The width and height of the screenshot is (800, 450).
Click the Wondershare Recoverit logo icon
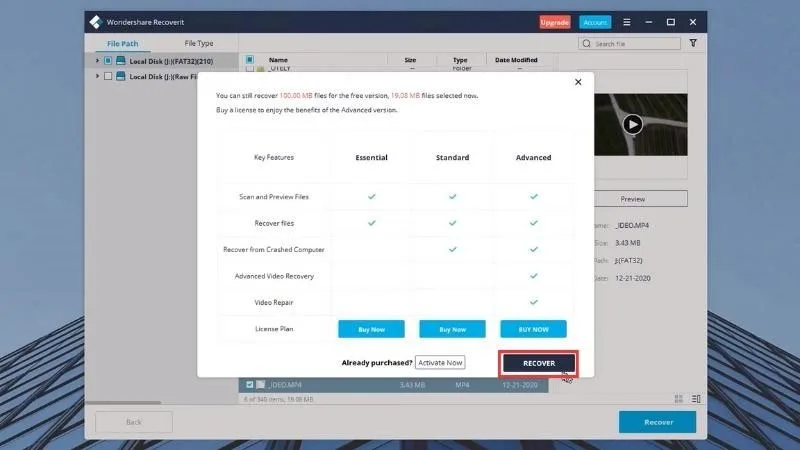[95, 22]
